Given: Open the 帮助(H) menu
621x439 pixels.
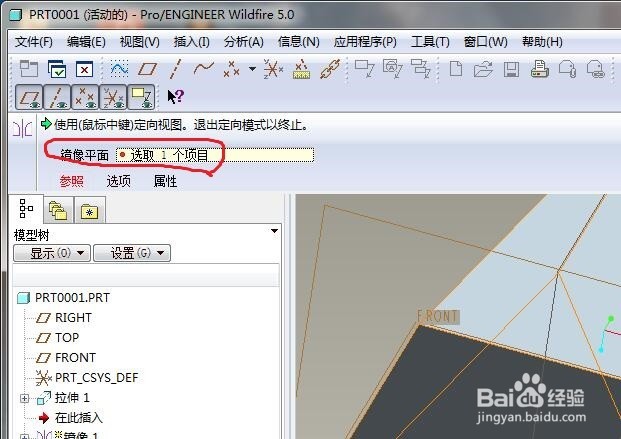Looking at the screenshot, I should click(x=542, y=42).
